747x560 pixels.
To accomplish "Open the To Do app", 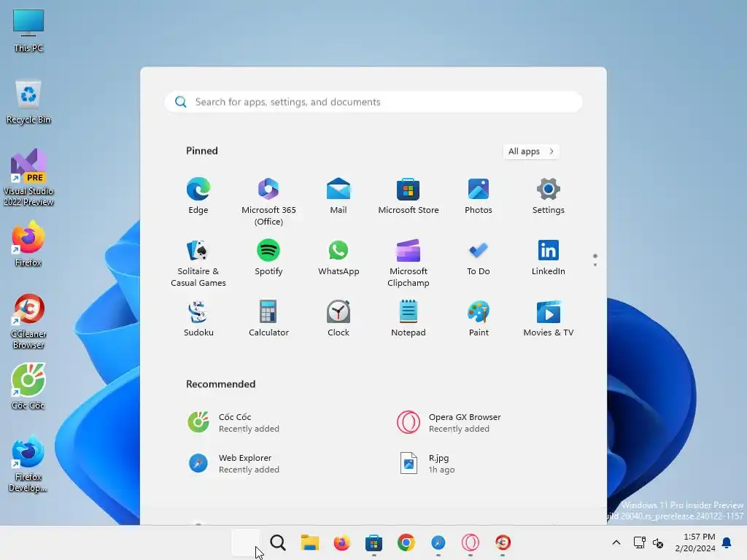I will (x=479, y=257).
